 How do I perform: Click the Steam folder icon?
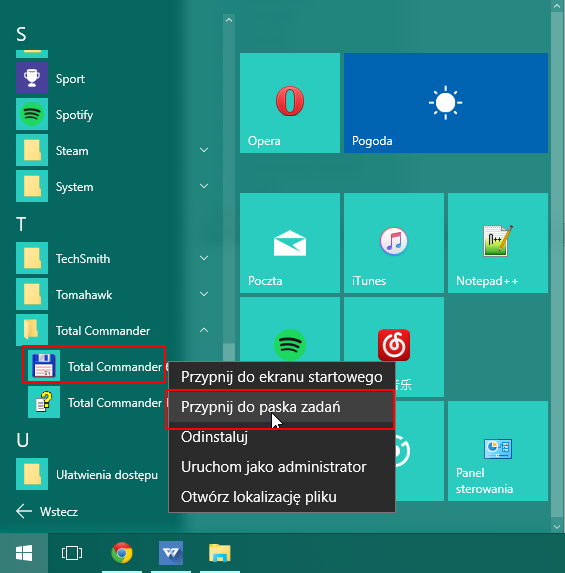tap(32, 150)
